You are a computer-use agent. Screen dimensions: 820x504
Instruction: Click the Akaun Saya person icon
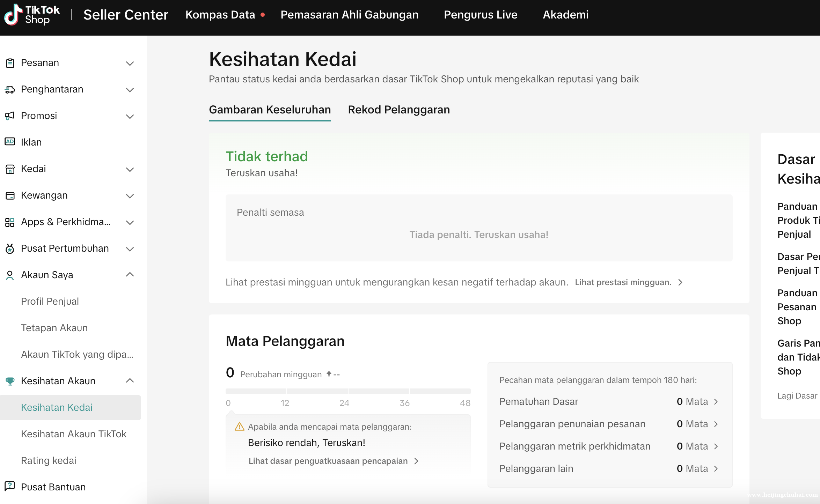tap(10, 275)
